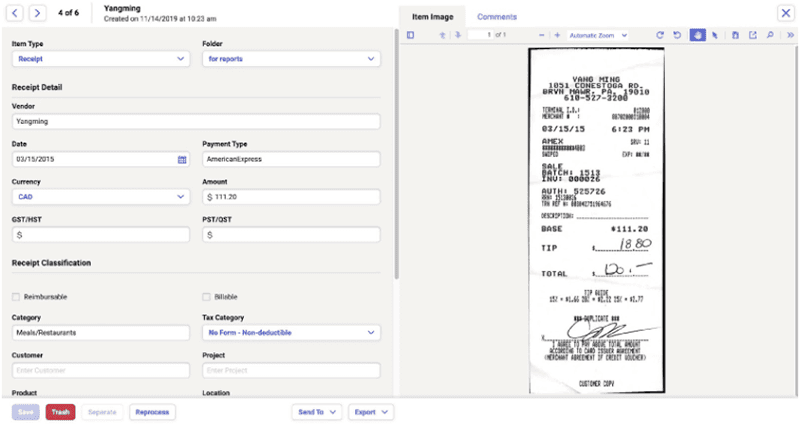Click the PST/QST input field
800x427 pixels.
[x=291, y=235]
